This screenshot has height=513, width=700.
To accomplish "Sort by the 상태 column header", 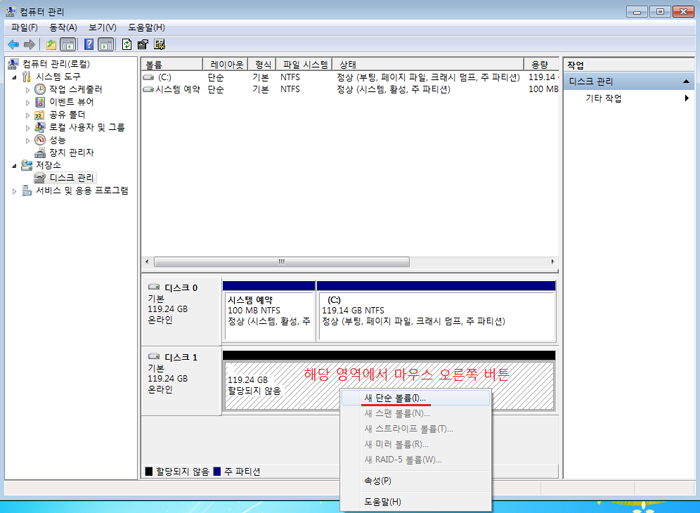I will pos(428,64).
